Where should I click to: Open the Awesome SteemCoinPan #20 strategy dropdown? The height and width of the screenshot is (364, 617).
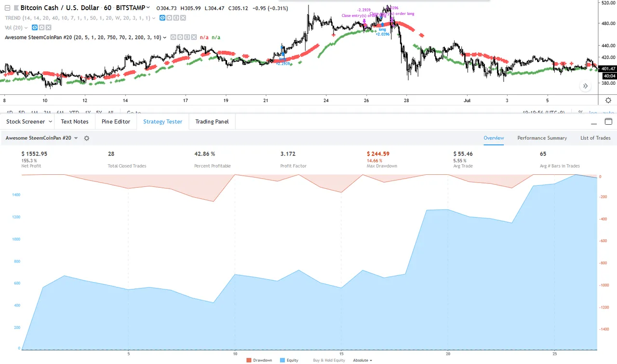(39, 138)
